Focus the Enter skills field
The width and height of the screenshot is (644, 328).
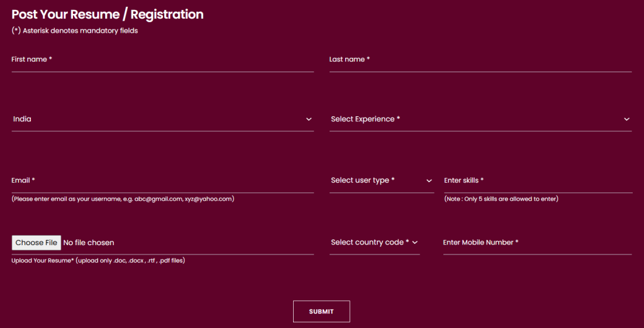tap(537, 181)
